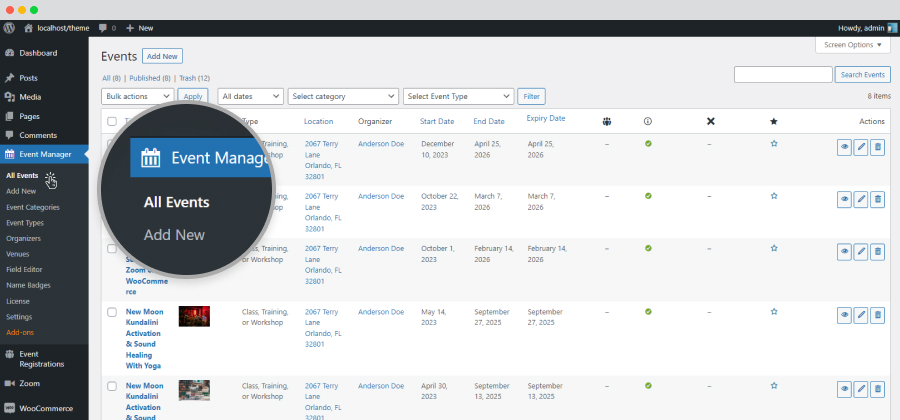Visit site via localhost/theme home icon
Image resolution: width=900 pixels, height=420 pixels.
pyautogui.click(x=28, y=28)
